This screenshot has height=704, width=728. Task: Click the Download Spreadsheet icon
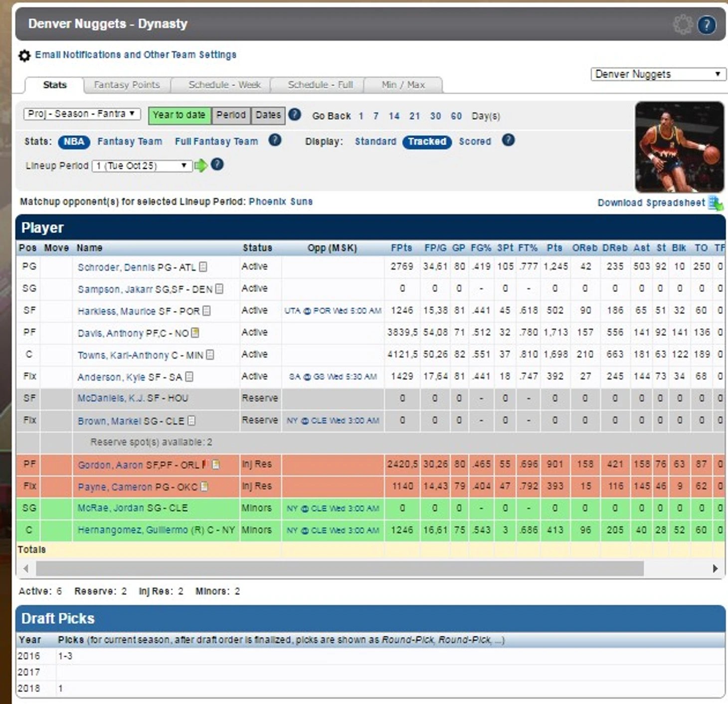[x=716, y=203]
